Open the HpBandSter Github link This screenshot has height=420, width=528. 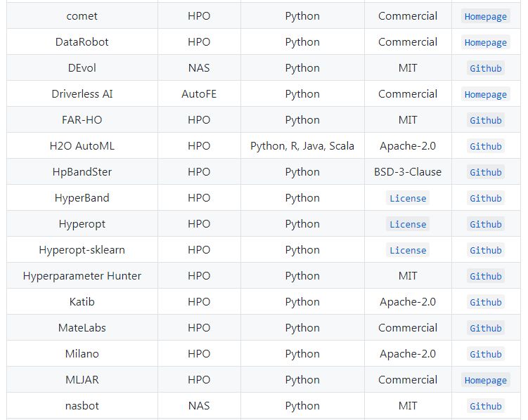click(485, 172)
